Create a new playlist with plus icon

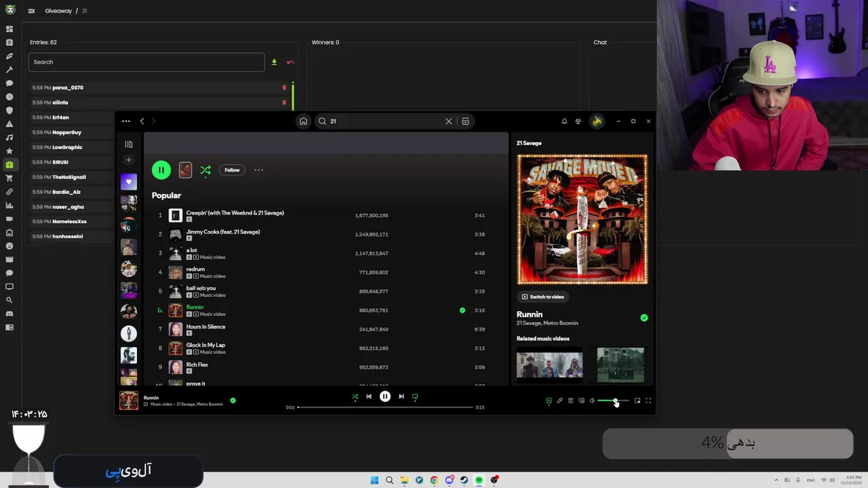pos(129,161)
